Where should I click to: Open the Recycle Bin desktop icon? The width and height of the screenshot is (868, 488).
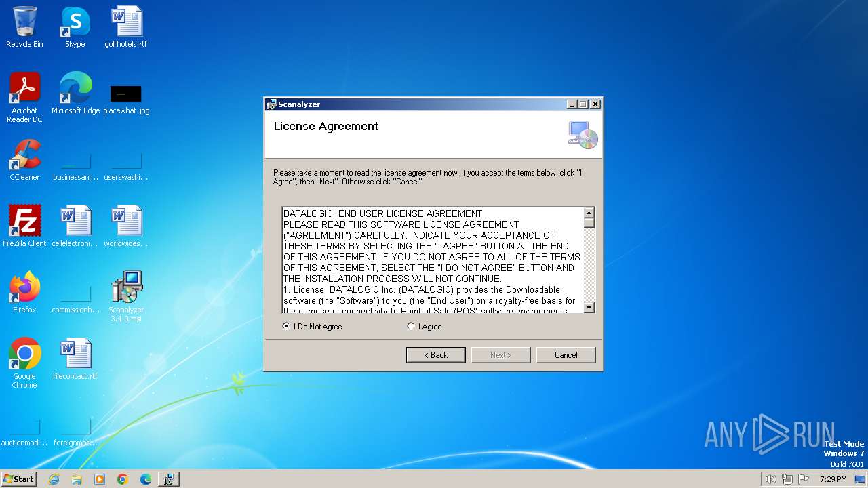point(24,27)
